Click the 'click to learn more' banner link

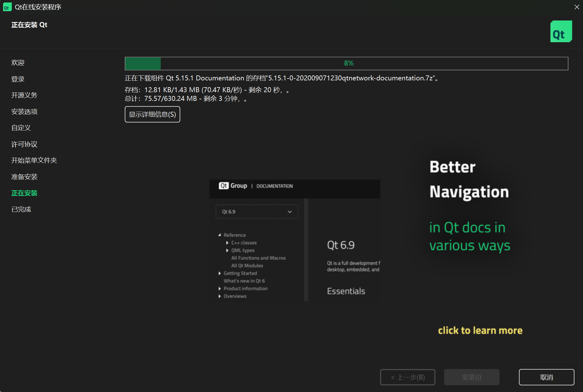click(480, 330)
